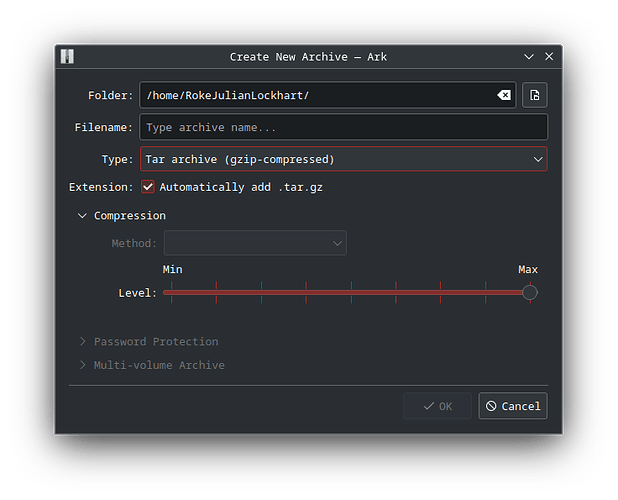The image size is (618, 500).
Task: Uncheck Automatically add .tar.gz
Action: coord(148,187)
